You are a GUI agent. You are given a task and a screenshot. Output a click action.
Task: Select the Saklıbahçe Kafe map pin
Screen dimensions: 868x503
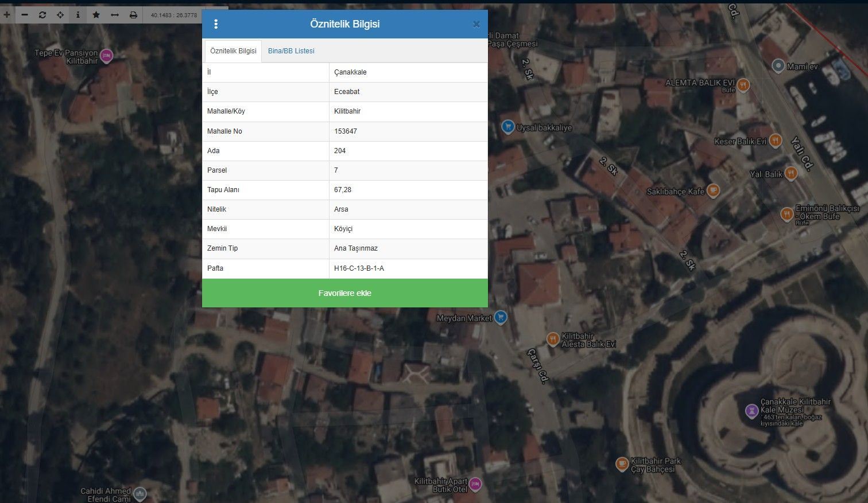[713, 191]
